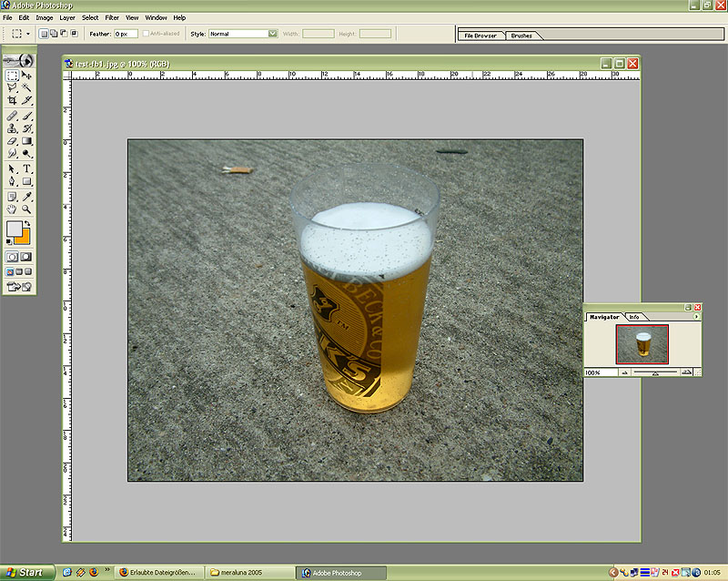This screenshot has width=728, height=581.
Task: Open the File menu
Action: click(x=7, y=17)
